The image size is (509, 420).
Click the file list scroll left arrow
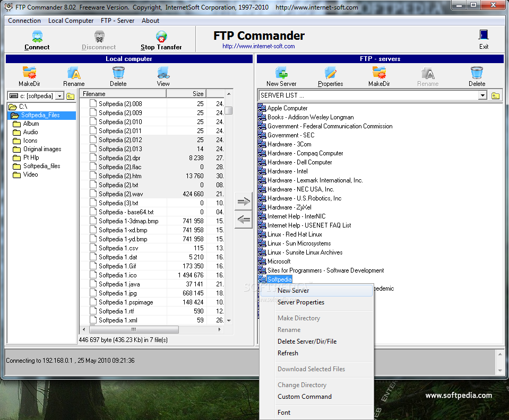(x=84, y=329)
